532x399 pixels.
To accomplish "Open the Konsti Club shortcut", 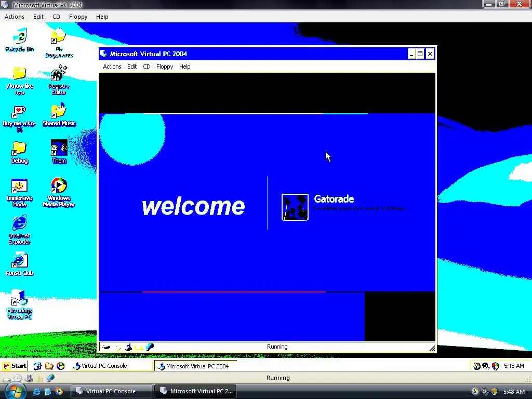I will click(19, 264).
